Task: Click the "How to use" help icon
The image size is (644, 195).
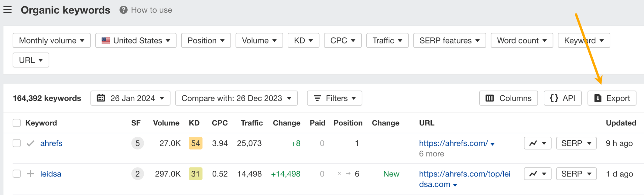Action: click(x=123, y=10)
